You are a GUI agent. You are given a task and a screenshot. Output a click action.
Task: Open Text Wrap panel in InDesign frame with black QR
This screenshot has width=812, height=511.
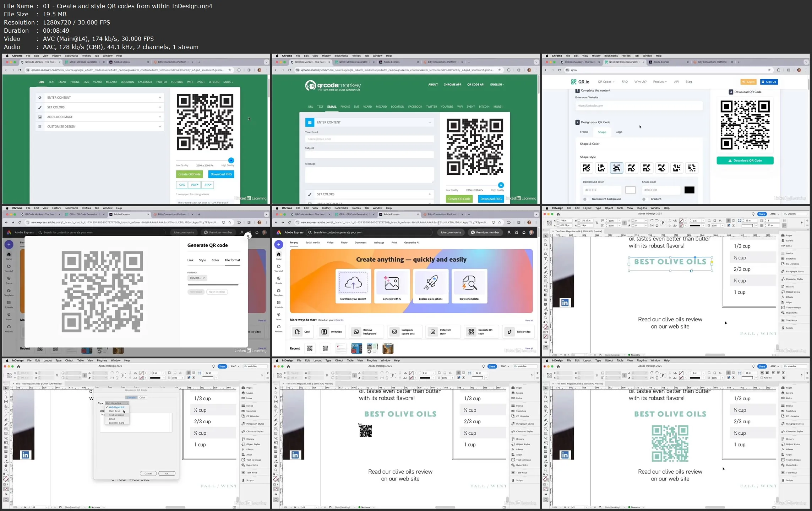[x=520, y=473]
